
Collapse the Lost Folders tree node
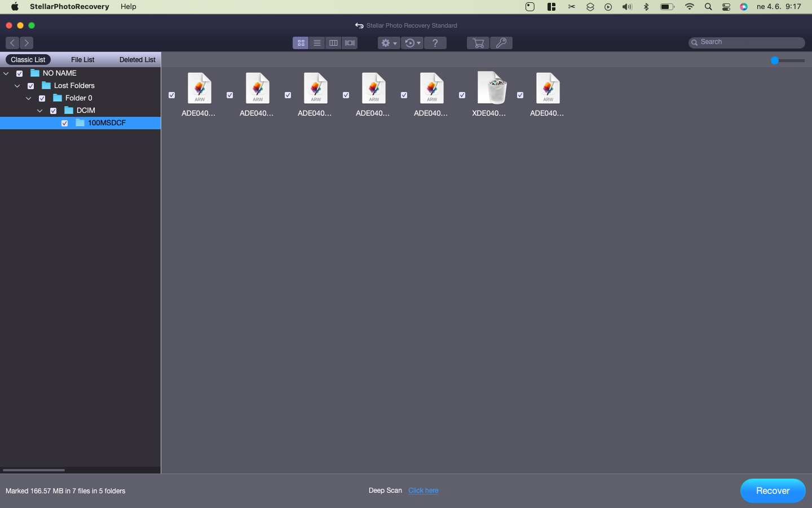(x=17, y=86)
